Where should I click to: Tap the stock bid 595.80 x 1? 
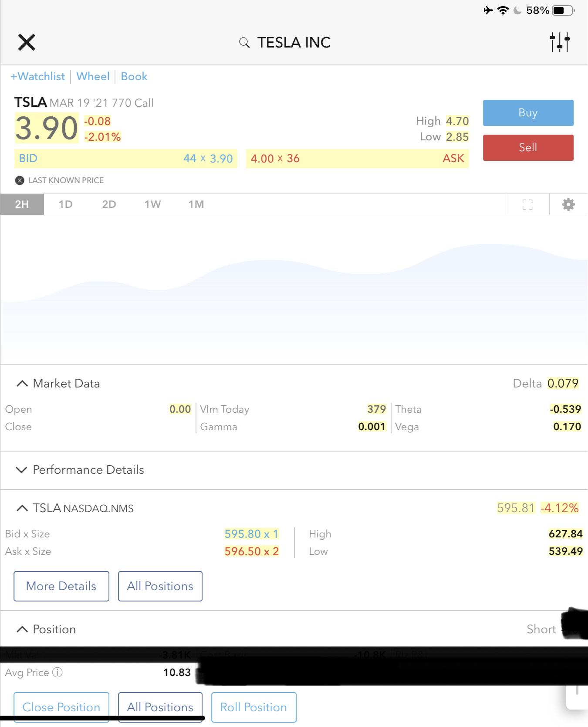(x=251, y=534)
